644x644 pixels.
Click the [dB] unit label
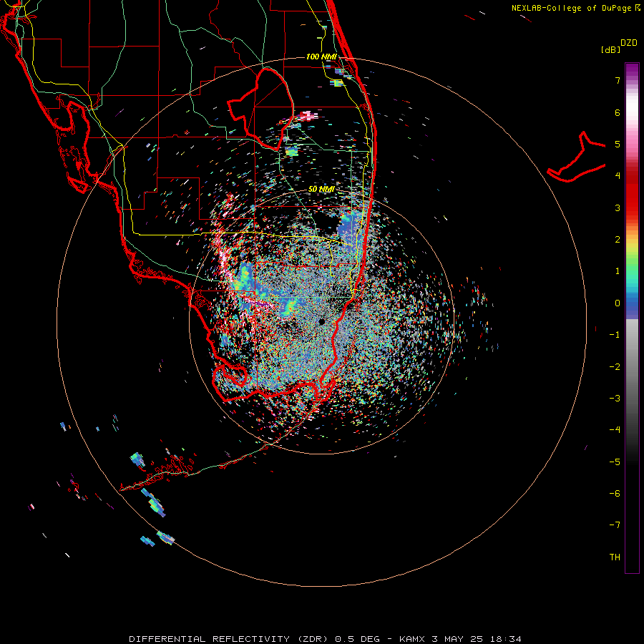pyautogui.click(x=610, y=49)
